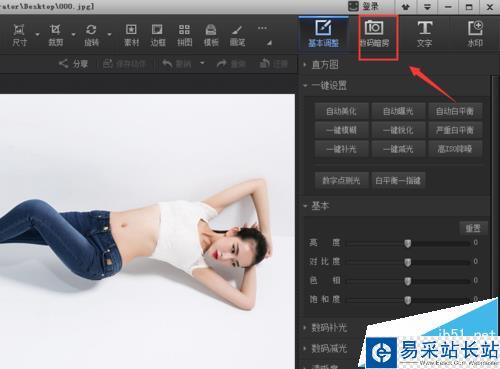Click the 分享 share button
The height and width of the screenshot is (369, 500).
(73, 64)
